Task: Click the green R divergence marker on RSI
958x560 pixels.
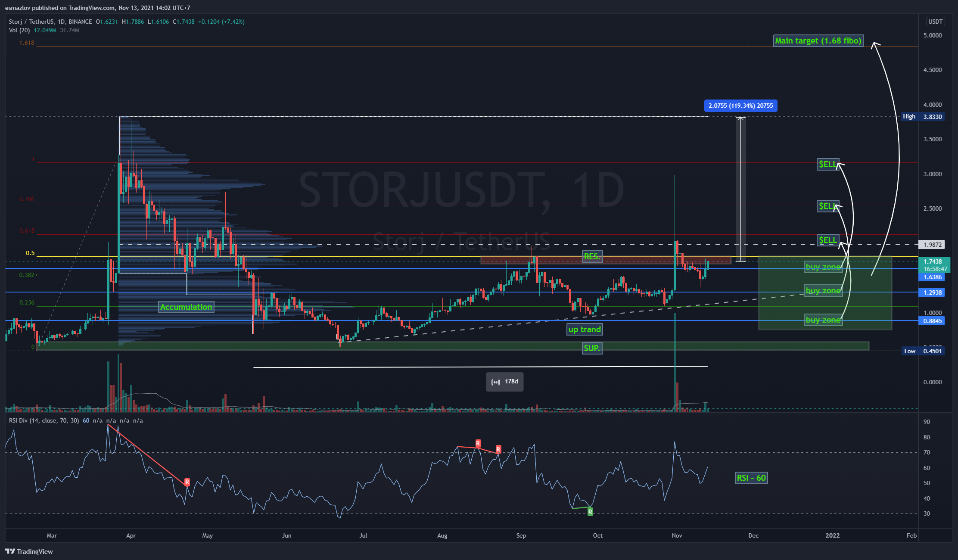Action: (590, 512)
